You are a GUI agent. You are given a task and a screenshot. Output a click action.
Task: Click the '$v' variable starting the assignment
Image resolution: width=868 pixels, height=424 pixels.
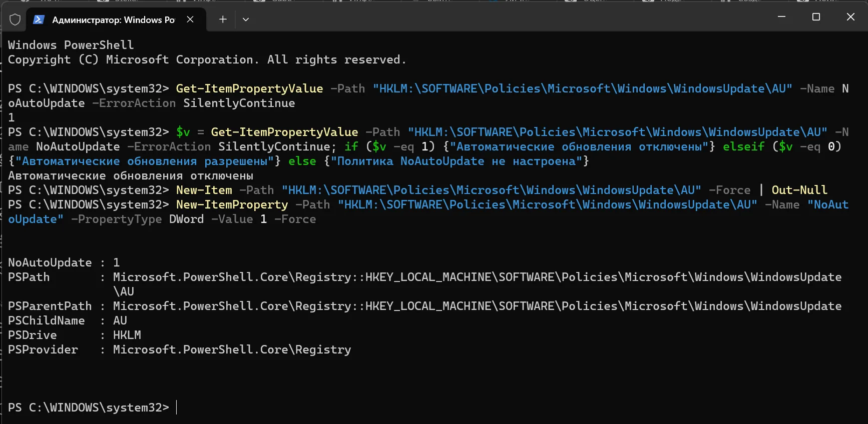pyautogui.click(x=183, y=132)
